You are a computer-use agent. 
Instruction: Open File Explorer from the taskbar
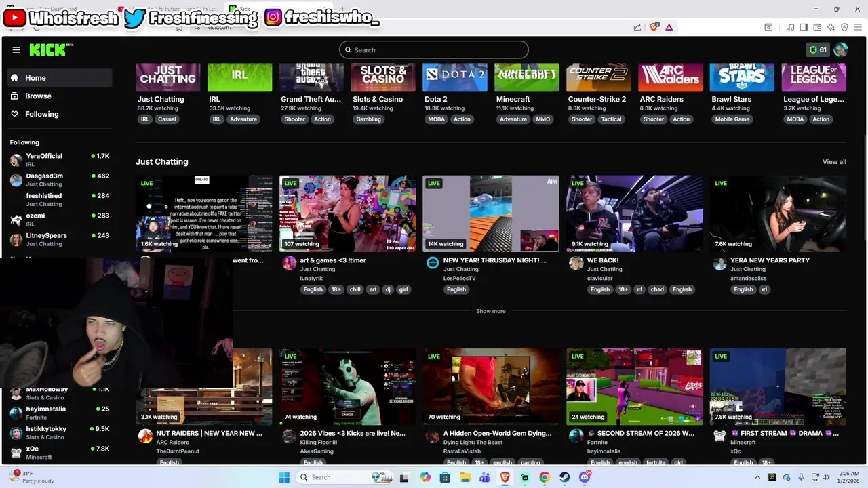pyautogui.click(x=465, y=477)
